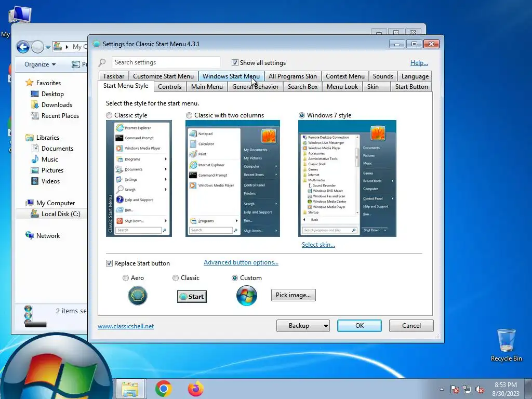Click the Classic style menu preview thumbnail

[139, 179]
